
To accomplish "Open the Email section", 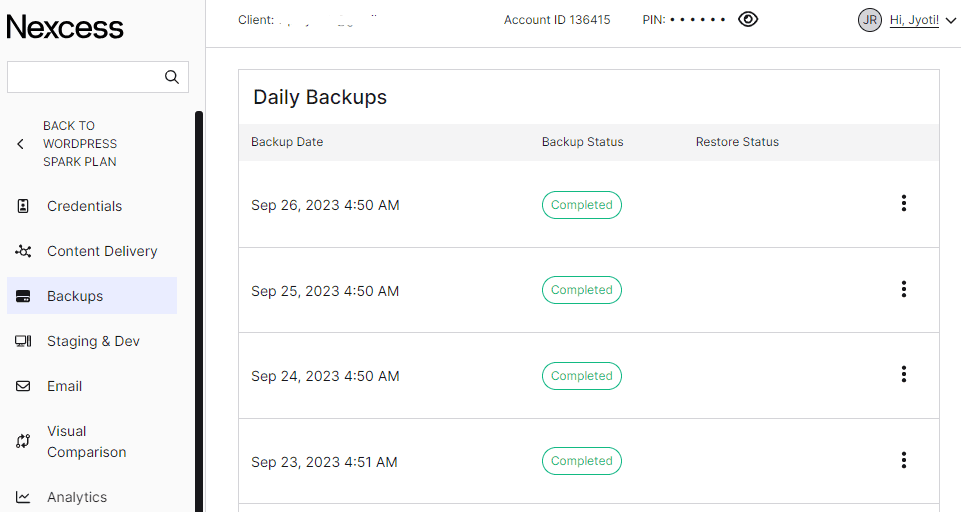I will (x=64, y=386).
